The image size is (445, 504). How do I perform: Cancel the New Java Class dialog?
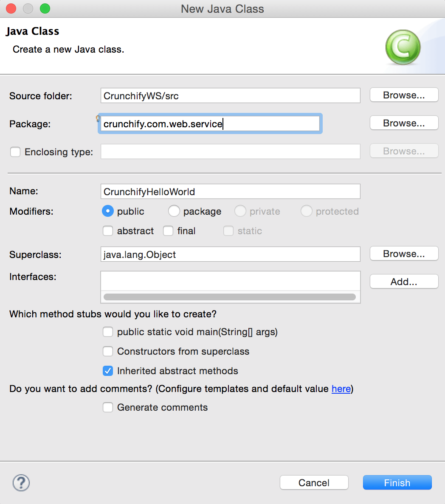[314, 483]
